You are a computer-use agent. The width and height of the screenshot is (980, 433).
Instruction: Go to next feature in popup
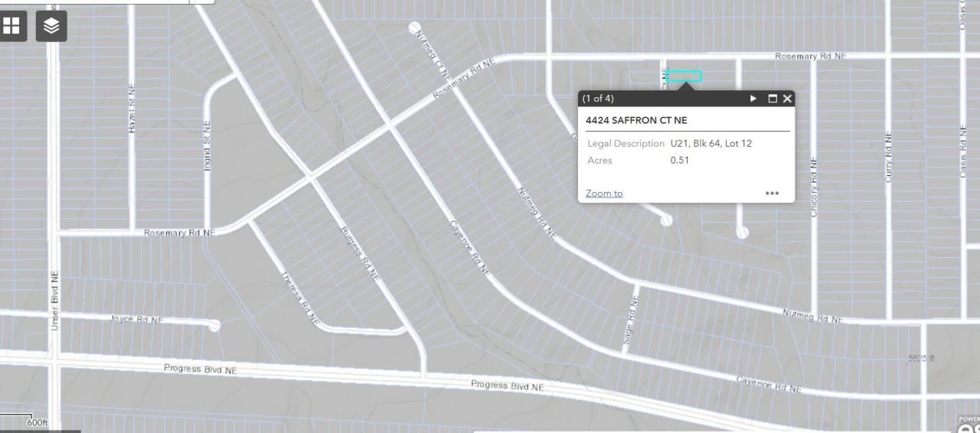tap(753, 99)
